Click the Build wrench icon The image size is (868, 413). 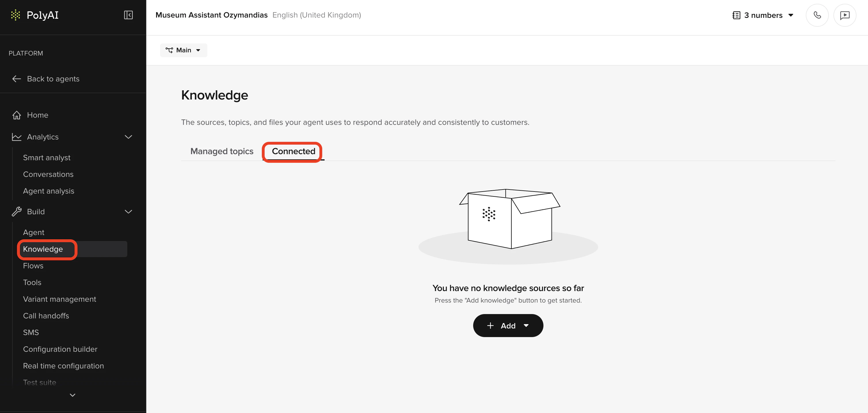point(16,212)
